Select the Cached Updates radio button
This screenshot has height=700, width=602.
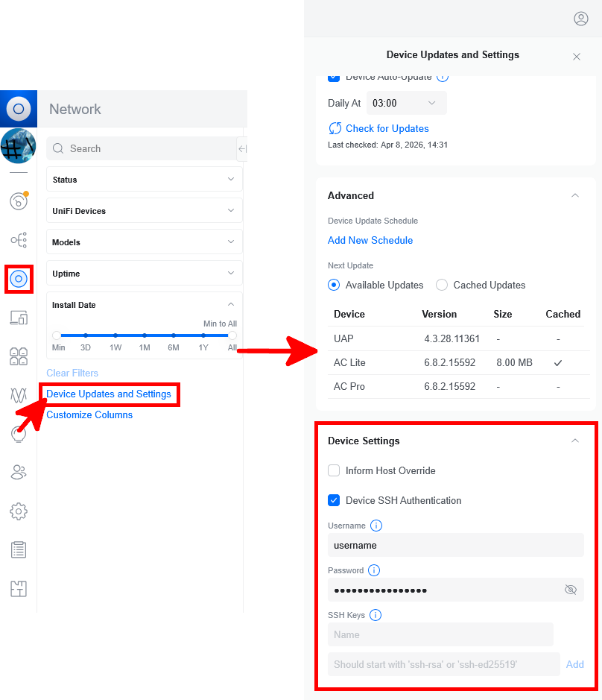pos(442,285)
